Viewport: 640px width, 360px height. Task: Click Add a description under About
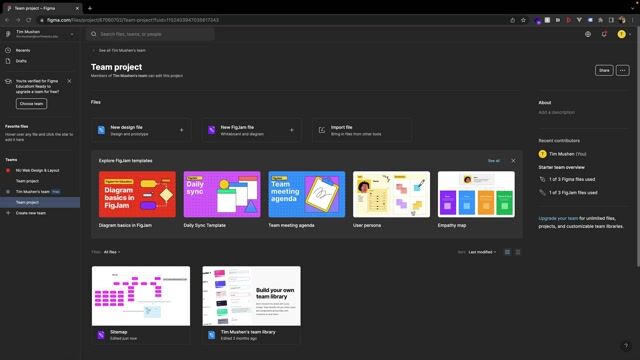(556, 112)
